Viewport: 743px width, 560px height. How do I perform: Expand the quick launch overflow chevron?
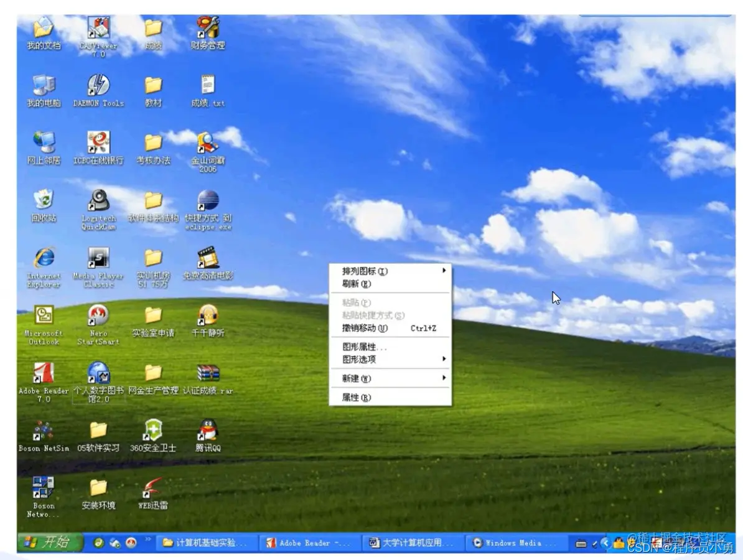tap(148, 539)
